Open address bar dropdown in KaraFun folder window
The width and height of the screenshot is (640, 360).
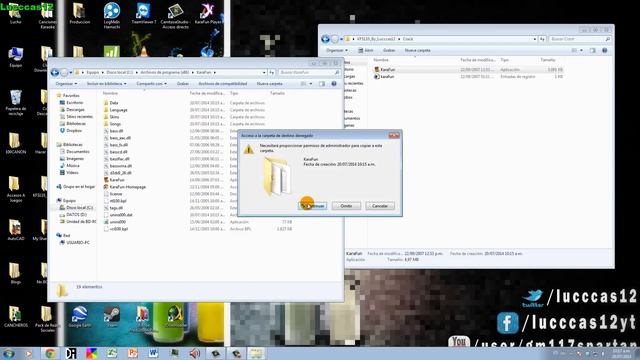[x=264, y=72]
